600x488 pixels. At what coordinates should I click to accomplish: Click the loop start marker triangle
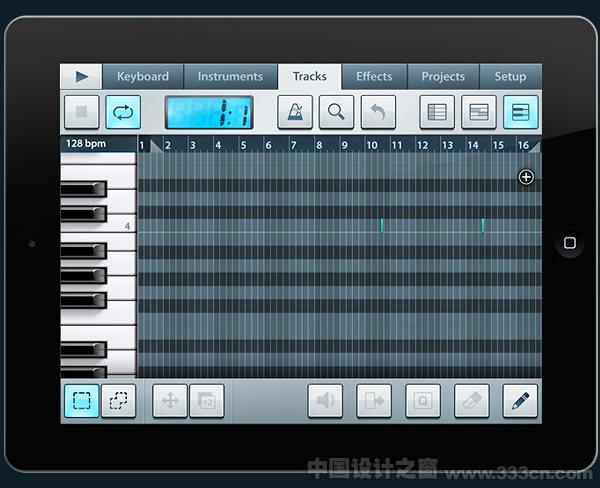(x=156, y=146)
